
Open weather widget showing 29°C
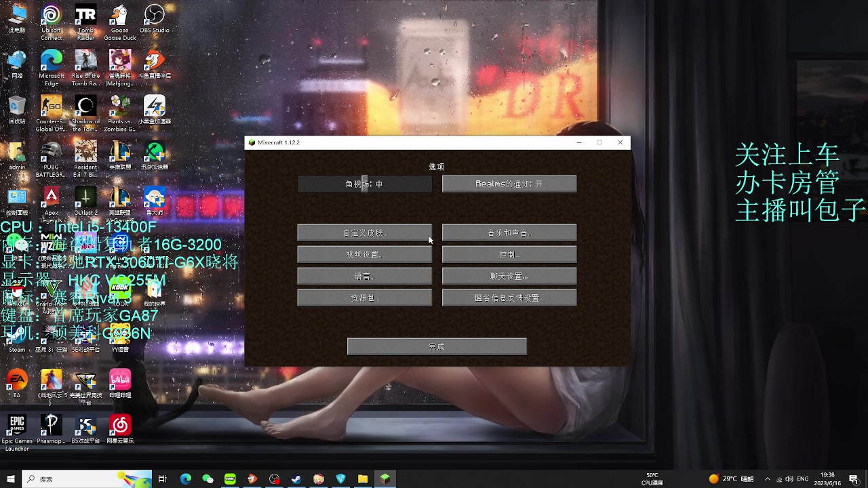click(x=731, y=479)
